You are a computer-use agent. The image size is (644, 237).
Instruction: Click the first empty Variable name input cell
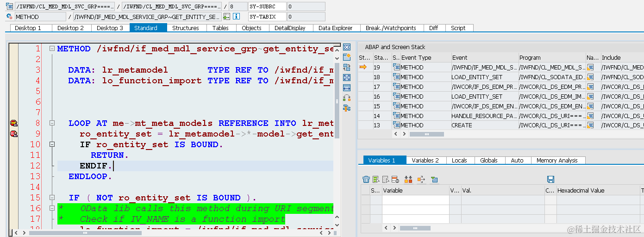coord(415,200)
